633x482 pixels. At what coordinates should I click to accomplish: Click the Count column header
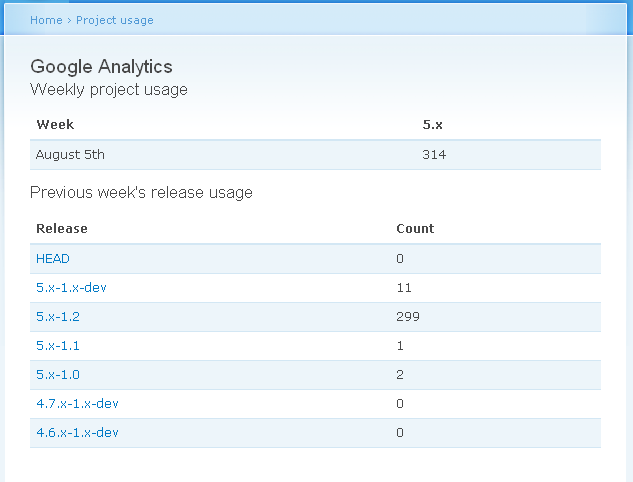coord(415,229)
